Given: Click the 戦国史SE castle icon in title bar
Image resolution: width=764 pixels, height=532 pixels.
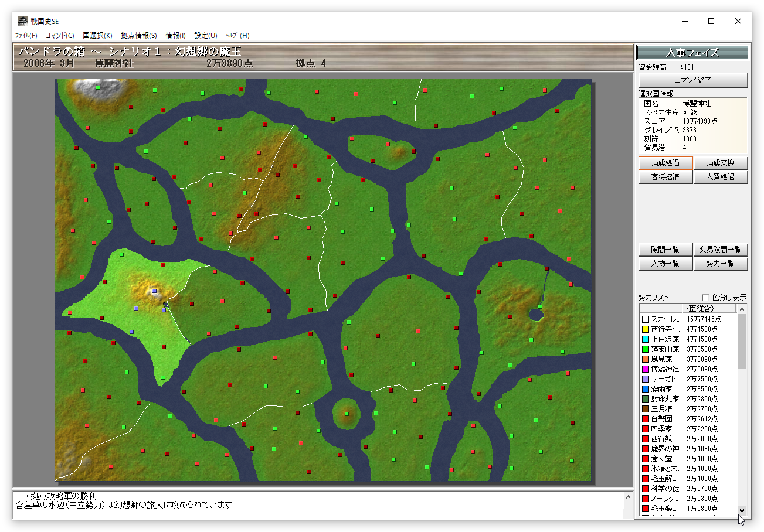Looking at the screenshot, I should [x=22, y=21].
